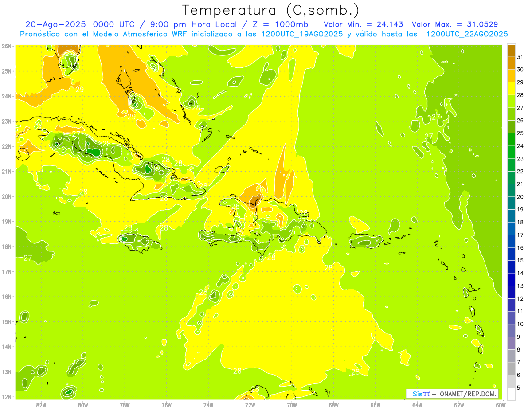Click the 24N latitude axis label
Screen dimensions: 532x411
pyautogui.click(x=6, y=96)
